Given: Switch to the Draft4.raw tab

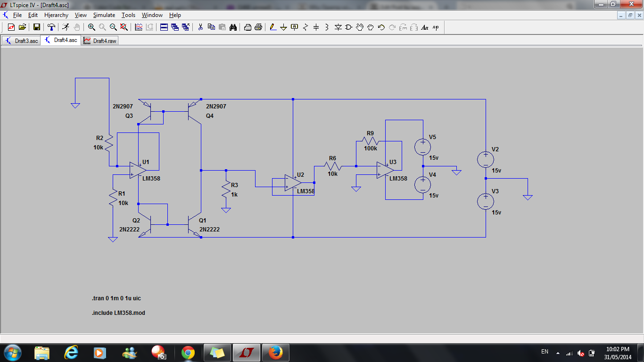Looking at the screenshot, I should tap(100, 41).
